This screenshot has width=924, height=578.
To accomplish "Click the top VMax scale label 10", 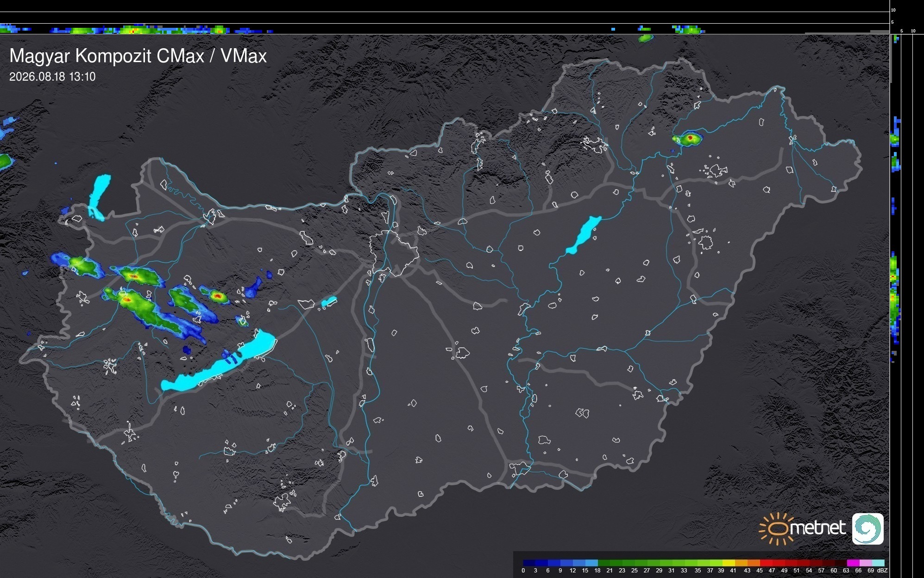I will pos(893,10).
